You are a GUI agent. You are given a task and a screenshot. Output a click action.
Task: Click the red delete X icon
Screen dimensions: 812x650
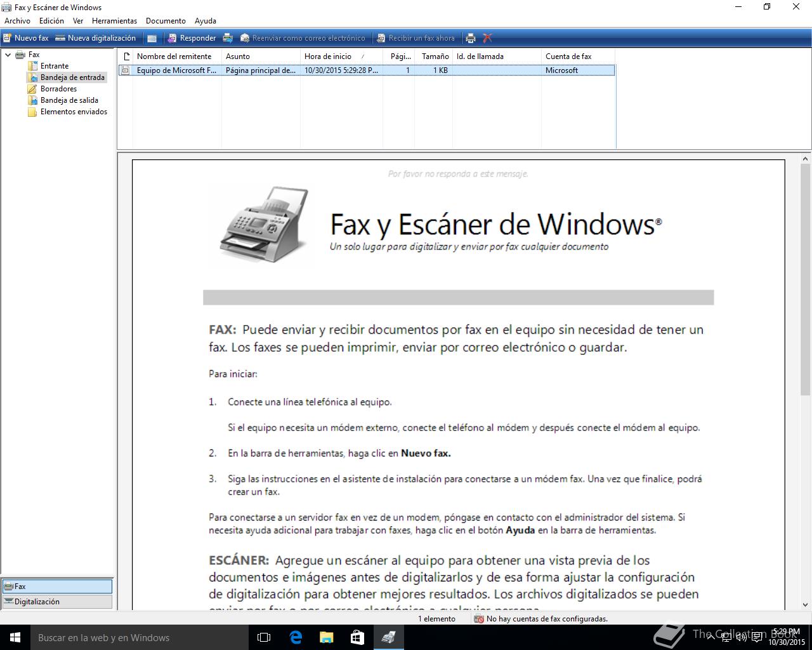coord(487,38)
